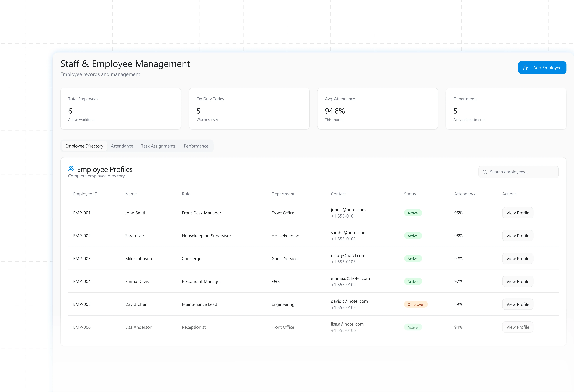Open Sarah Lee's View Profile button
The width and height of the screenshot is (574, 392).
[517, 236]
